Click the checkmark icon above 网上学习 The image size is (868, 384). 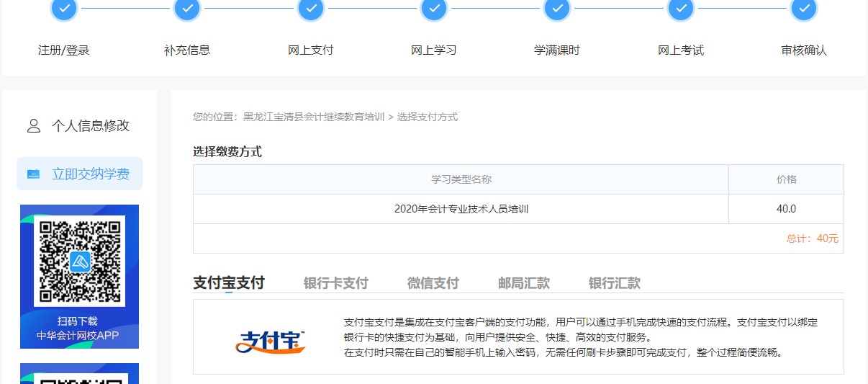tap(434, 9)
